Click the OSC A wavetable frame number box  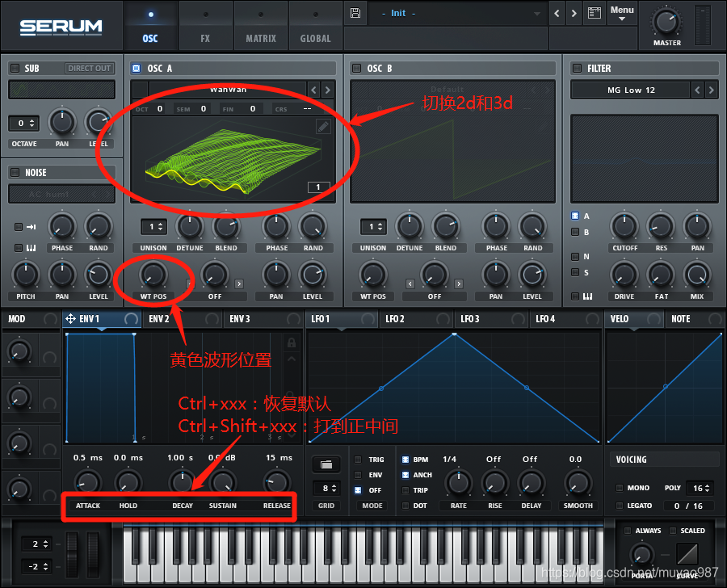point(318,187)
